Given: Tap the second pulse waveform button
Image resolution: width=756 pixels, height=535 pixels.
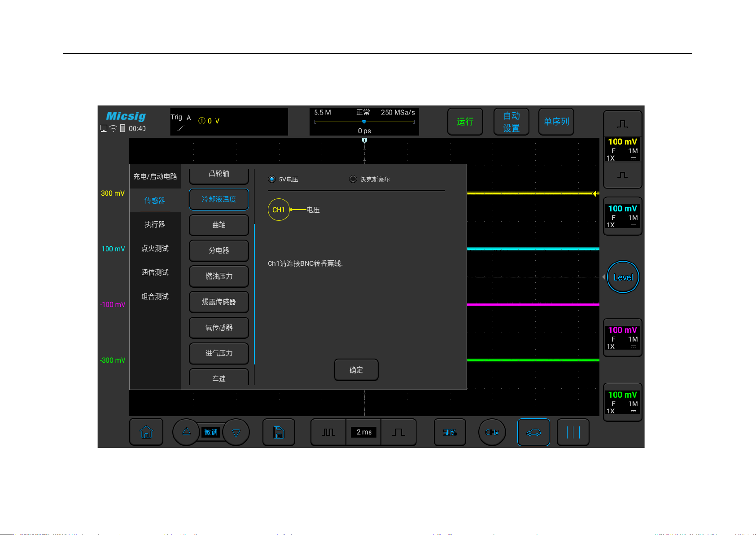Looking at the screenshot, I should click(x=622, y=175).
